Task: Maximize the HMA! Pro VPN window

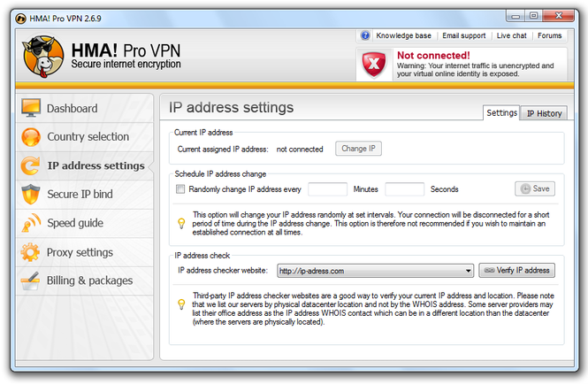Action: coord(534,16)
